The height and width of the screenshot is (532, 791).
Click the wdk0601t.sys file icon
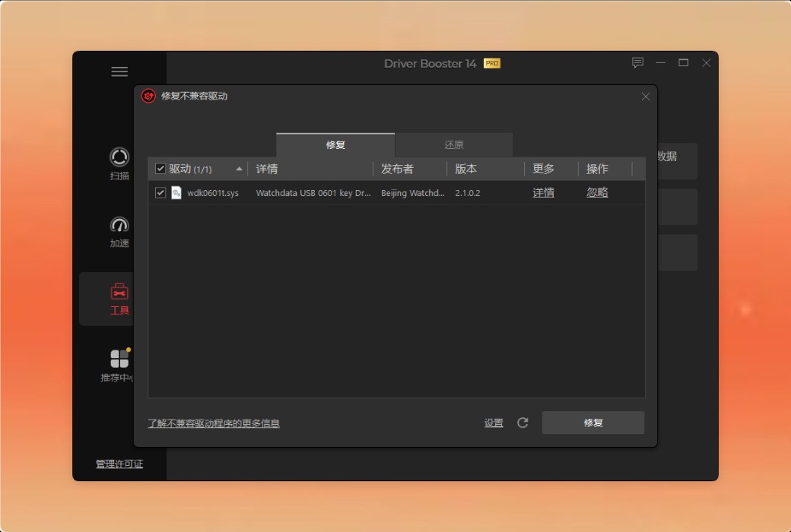176,192
